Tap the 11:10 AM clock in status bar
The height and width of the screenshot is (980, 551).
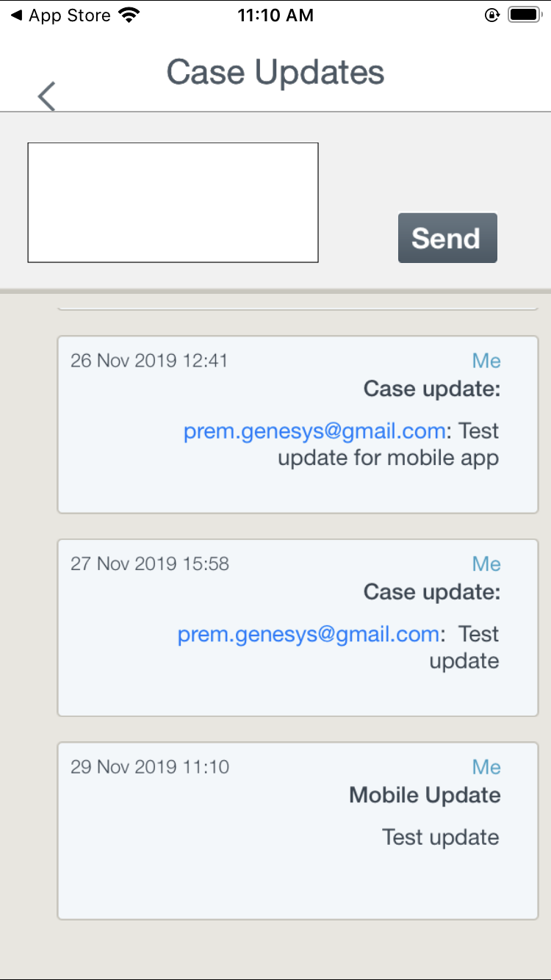(275, 15)
